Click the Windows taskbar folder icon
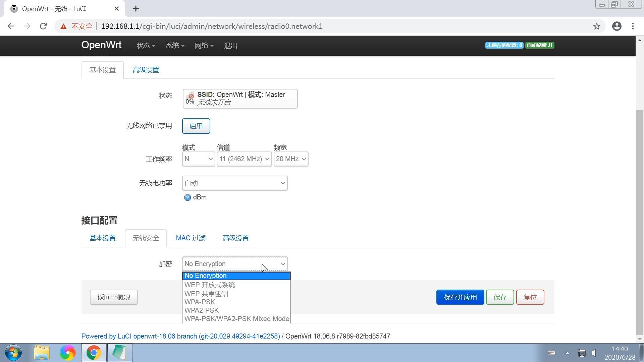The height and width of the screenshot is (362, 644). coord(43,353)
